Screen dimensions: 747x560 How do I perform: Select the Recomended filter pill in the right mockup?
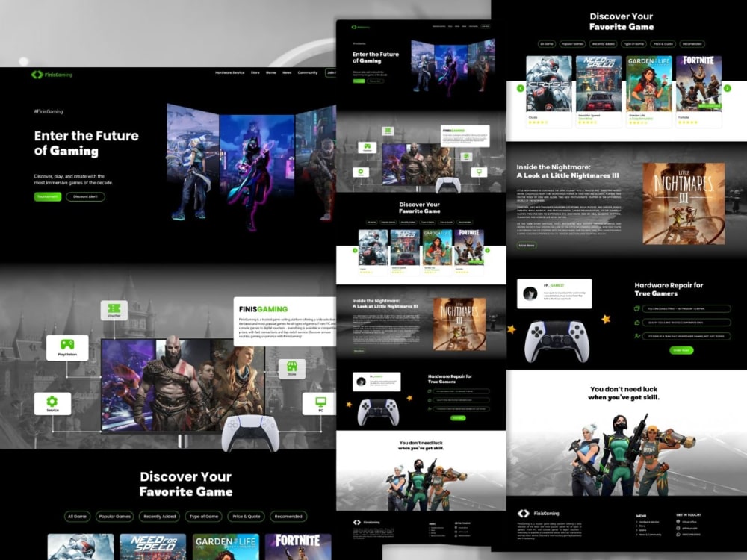click(692, 44)
